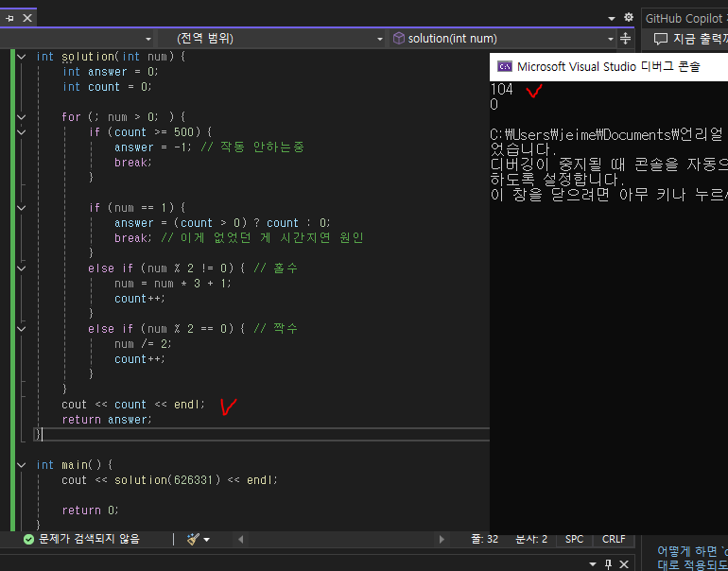Image resolution: width=728 pixels, height=571 pixels.
Task: Toggle auto-hide pin on bottom panel
Action: coord(608,564)
